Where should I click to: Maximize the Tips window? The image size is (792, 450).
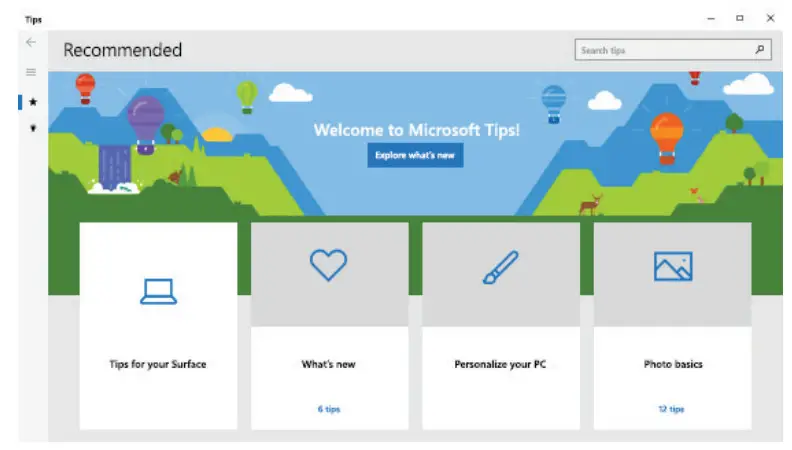click(740, 18)
